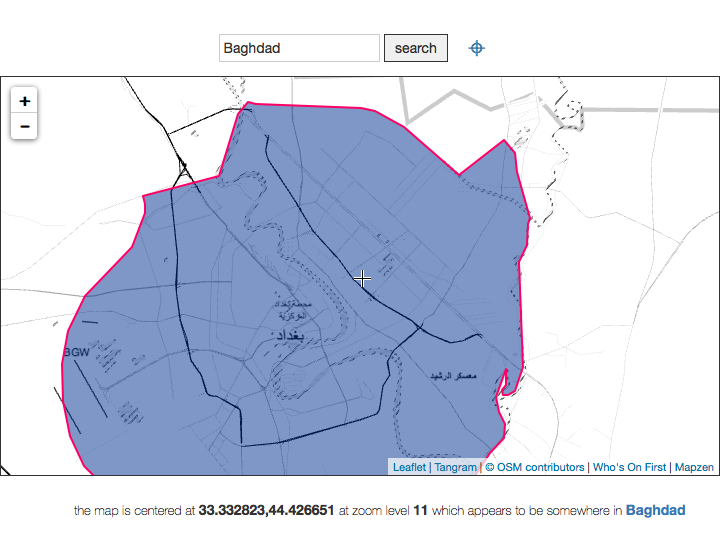The image size is (720, 554).
Task: Open the Leaflet attribution link
Action: [409, 467]
